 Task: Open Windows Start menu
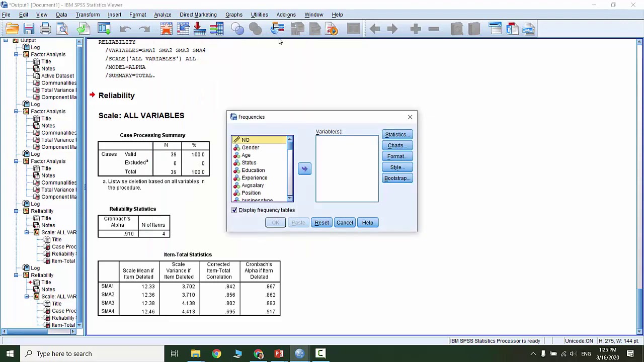[x=10, y=353]
